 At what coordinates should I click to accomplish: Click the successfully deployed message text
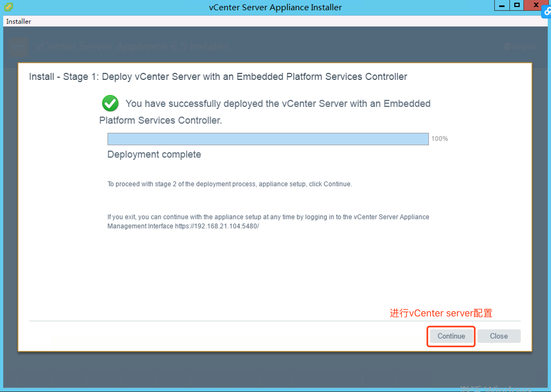coord(265,112)
